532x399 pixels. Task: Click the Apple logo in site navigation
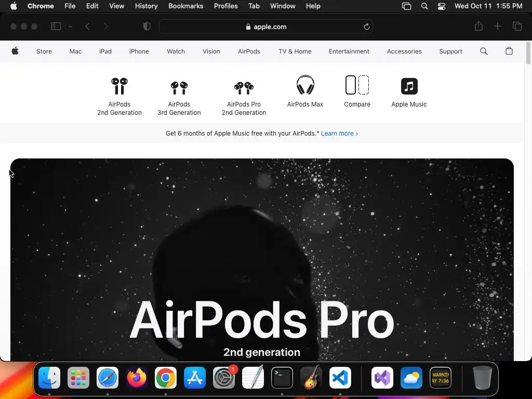coord(15,51)
